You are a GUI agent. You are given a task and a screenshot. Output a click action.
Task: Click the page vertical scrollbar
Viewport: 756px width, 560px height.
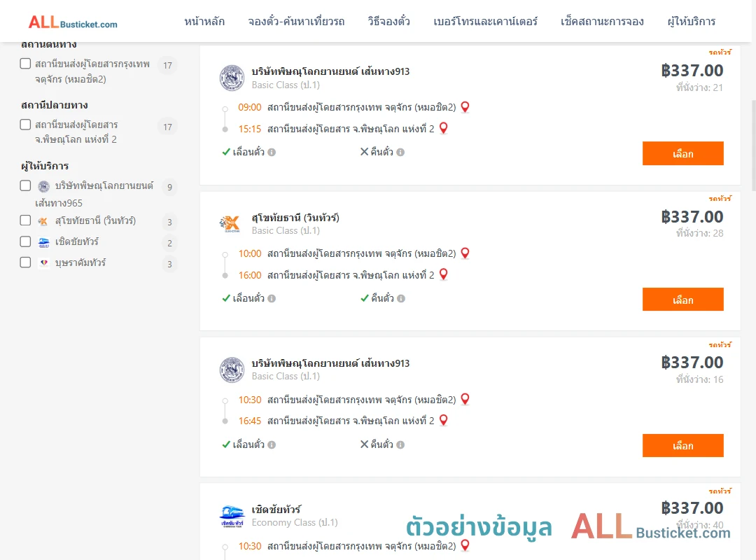(x=753, y=145)
